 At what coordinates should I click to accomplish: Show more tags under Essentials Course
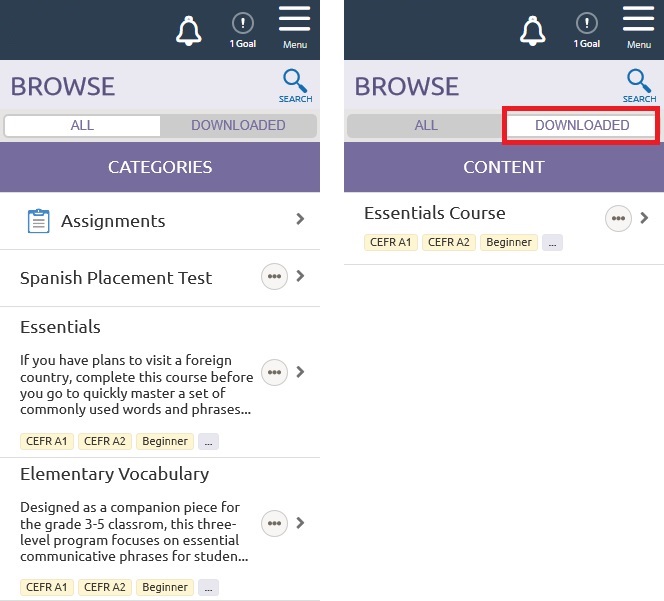pos(552,242)
